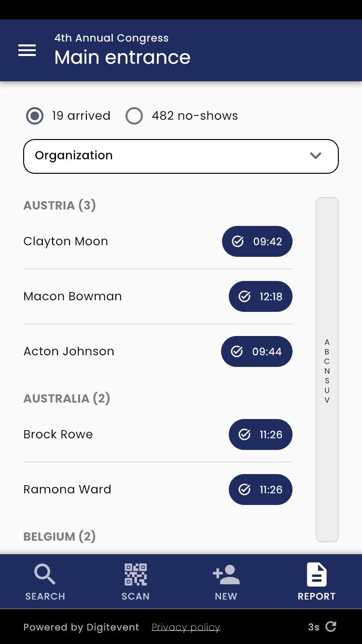Open the Report document icon
This screenshot has height=644, width=362.
[x=317, y=574]
